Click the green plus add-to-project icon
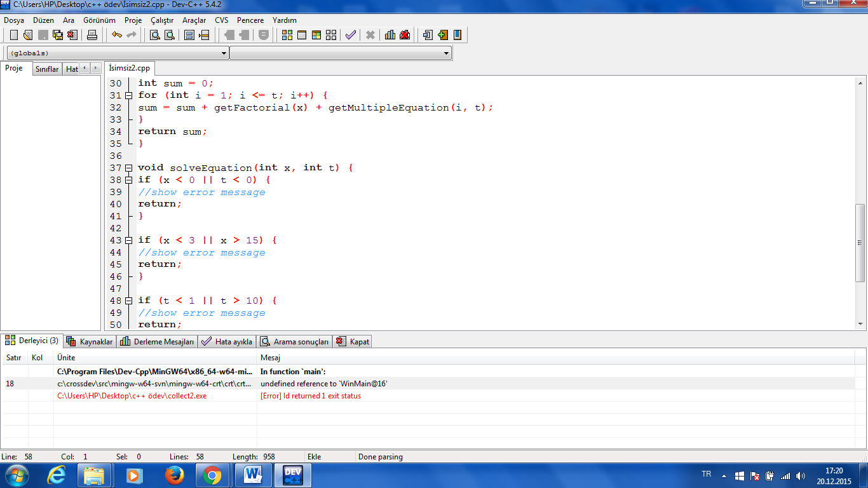This screenshot has width=868, height=488. click(x=443, y=35)
